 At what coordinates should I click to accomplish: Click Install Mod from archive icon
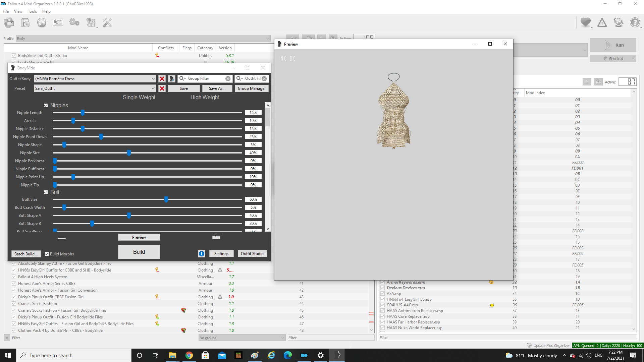25,23
